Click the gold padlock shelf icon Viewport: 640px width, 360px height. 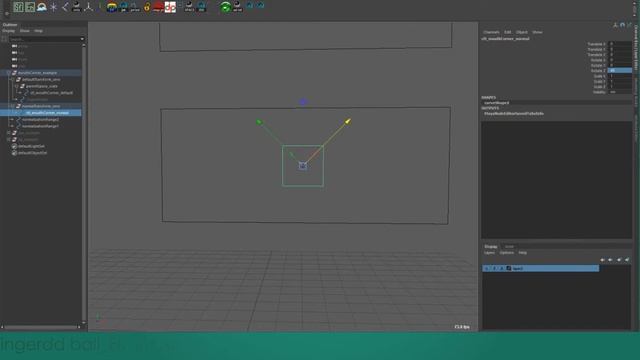[x=147, y=7]
